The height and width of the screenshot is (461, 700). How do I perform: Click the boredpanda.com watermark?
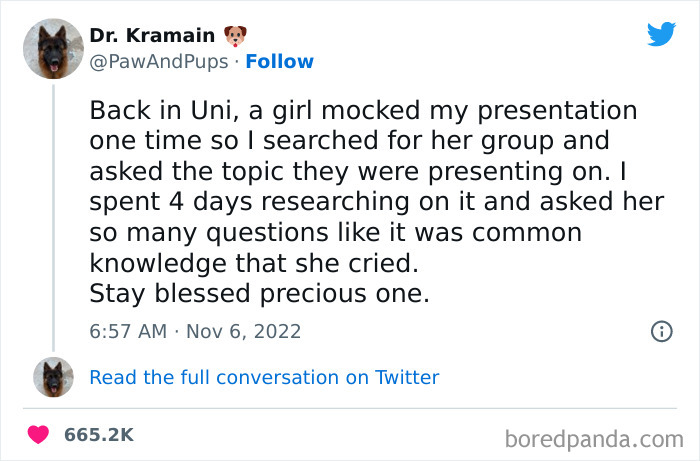click(x=596, y=437)
